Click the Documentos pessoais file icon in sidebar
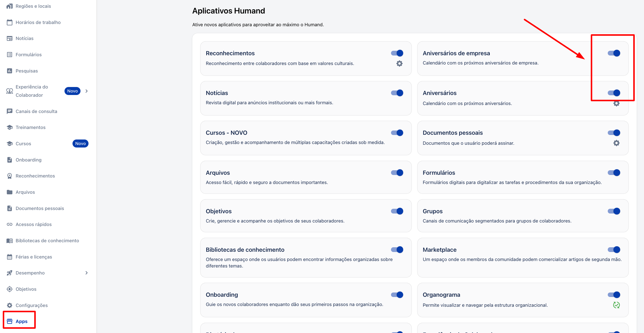 [x=9, y=208]
